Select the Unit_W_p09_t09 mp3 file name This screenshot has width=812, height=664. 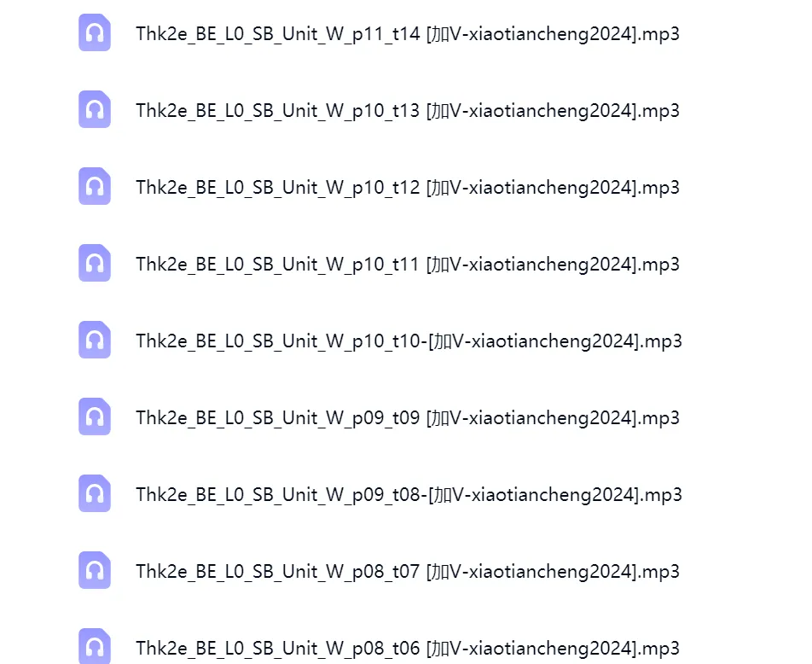408,418
